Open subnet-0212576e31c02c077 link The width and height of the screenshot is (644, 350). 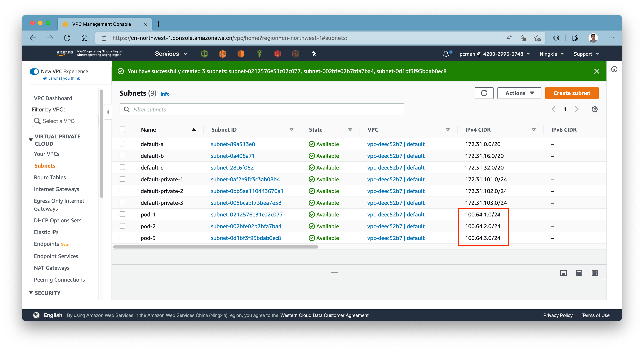pos(247,214)
